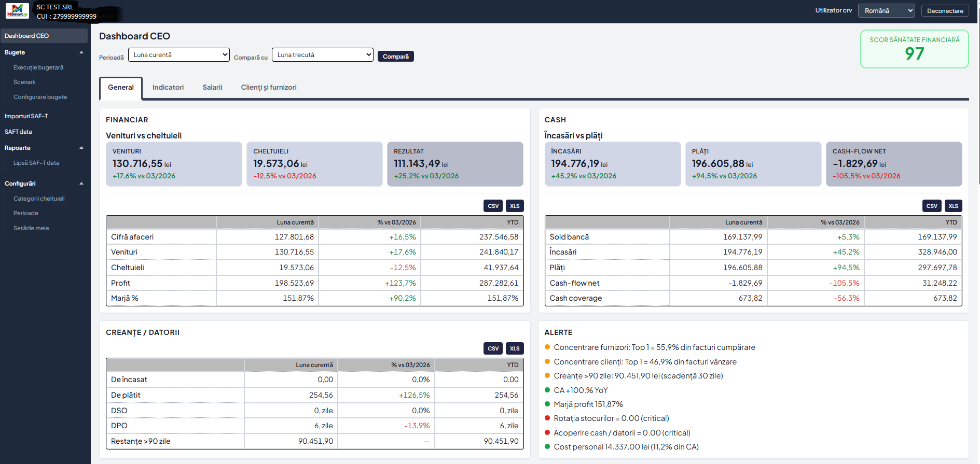
Task: Export Creanțe / Datorii table as CSV
Action: (493, 348)
